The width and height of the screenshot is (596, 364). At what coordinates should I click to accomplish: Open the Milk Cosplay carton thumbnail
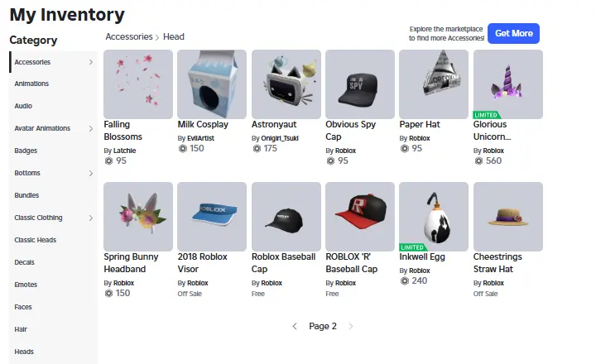tap(212, 84)
